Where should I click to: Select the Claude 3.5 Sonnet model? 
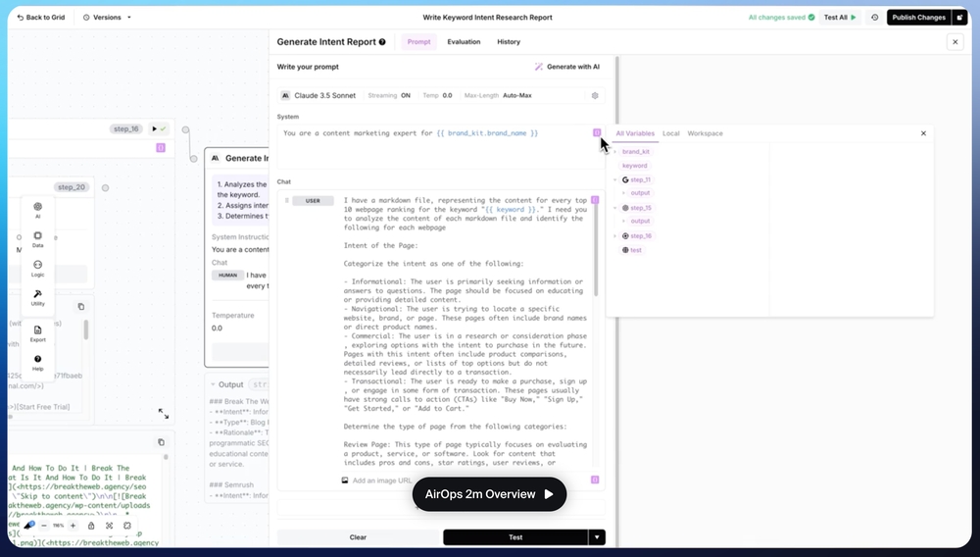(318, 96)
